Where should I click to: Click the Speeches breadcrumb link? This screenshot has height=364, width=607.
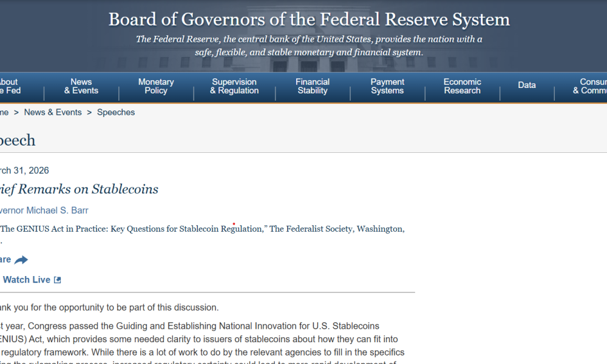(x=115, y=112)
